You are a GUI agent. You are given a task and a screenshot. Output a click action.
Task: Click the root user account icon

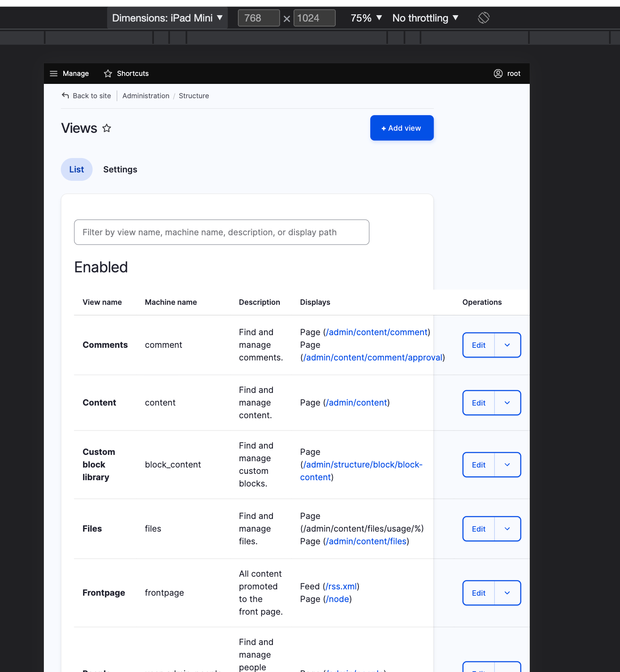pos(498,73)
